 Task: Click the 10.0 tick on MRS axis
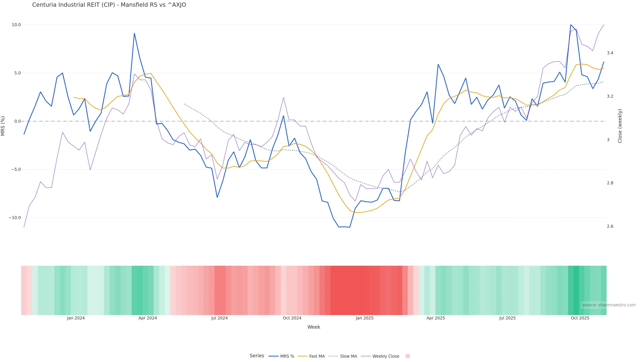click(16, 25)
